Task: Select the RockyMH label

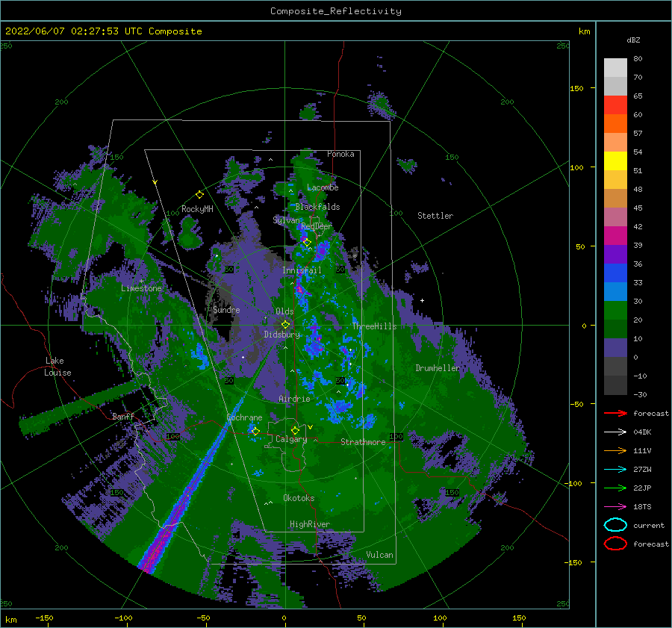Action: (x=197, y=209)
